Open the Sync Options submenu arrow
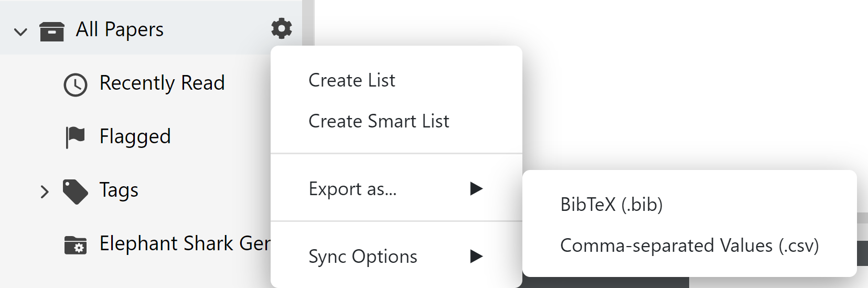Image resolution: width=868 pixels, height=288 pixels. click(x=476, y=256)
